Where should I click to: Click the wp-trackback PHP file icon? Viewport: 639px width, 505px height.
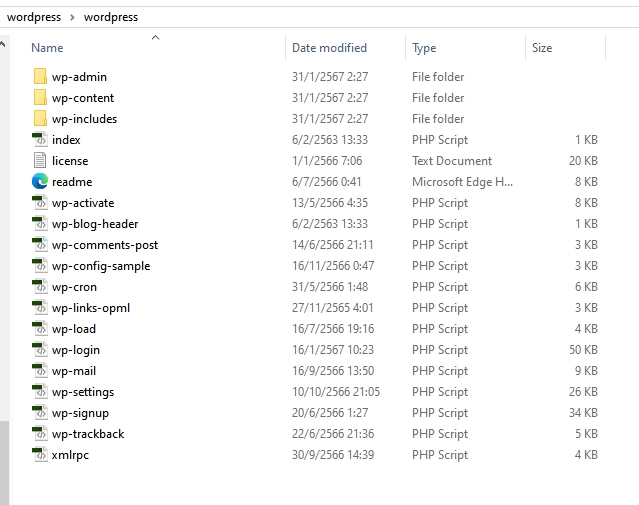point(40,434)
